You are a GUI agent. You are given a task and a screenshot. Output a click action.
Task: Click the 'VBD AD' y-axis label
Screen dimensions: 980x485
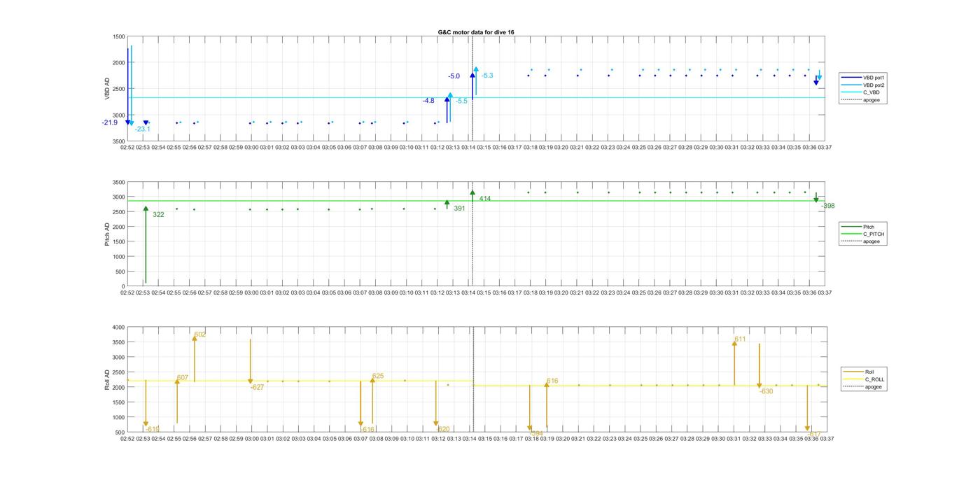coord(107,89)
